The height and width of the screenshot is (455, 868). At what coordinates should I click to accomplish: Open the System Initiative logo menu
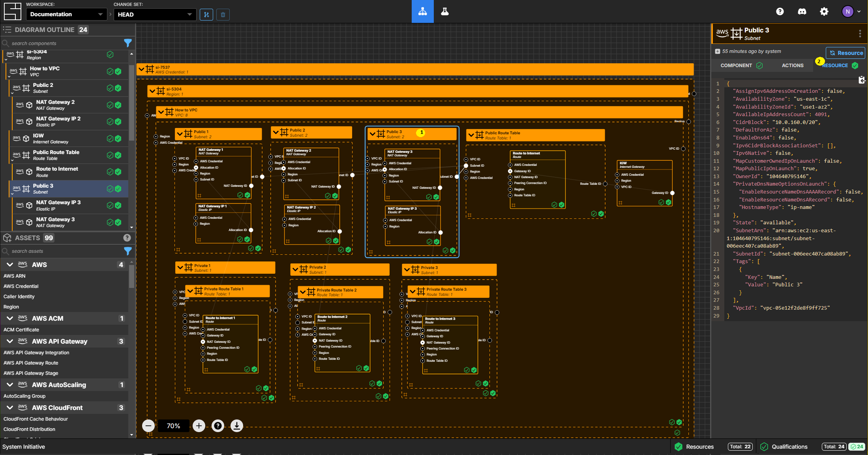[x=12, y=11]
